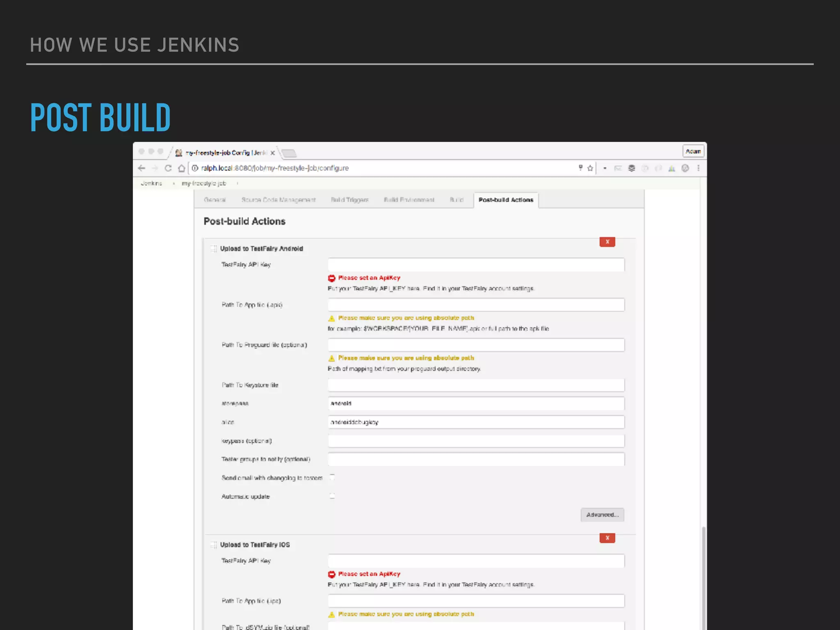Image resolution: width=840 pixels, height=630 pixels.
Task: Click the Android 'Please set an ApiKey' error icon
Action: coord(331,278)
